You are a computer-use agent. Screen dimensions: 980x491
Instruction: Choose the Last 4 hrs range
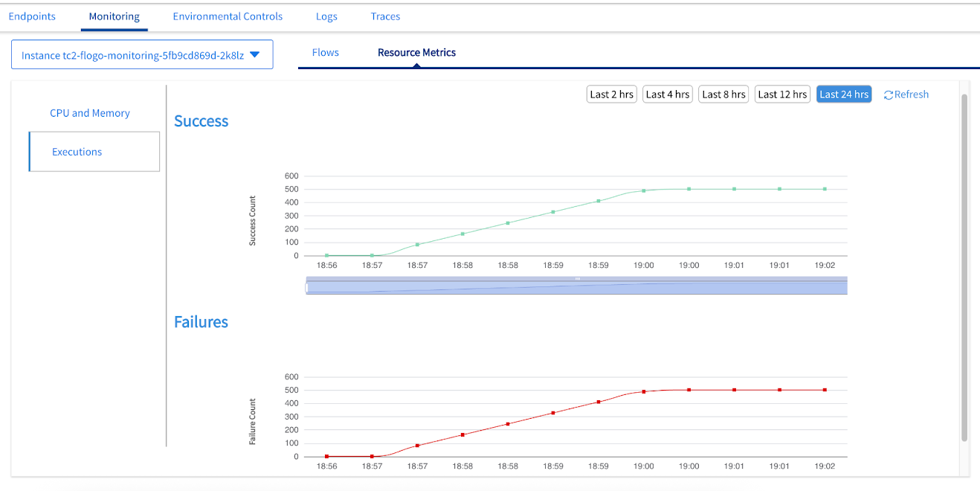pos(667,94)
